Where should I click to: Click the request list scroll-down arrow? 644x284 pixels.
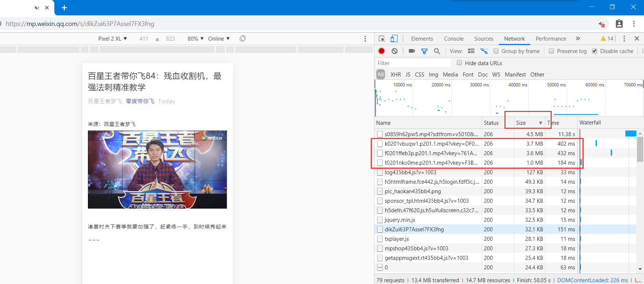[x=640, y=269]
